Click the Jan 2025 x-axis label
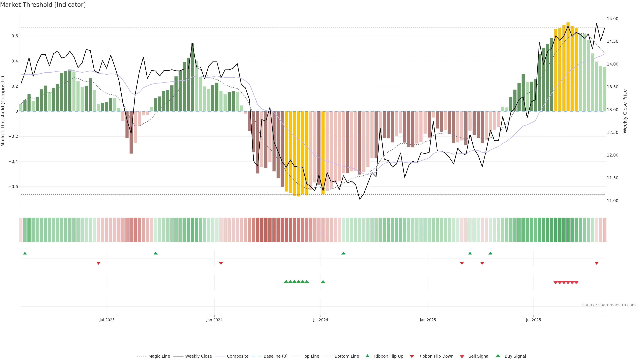The image size is (644, 362). coord(428,320)
